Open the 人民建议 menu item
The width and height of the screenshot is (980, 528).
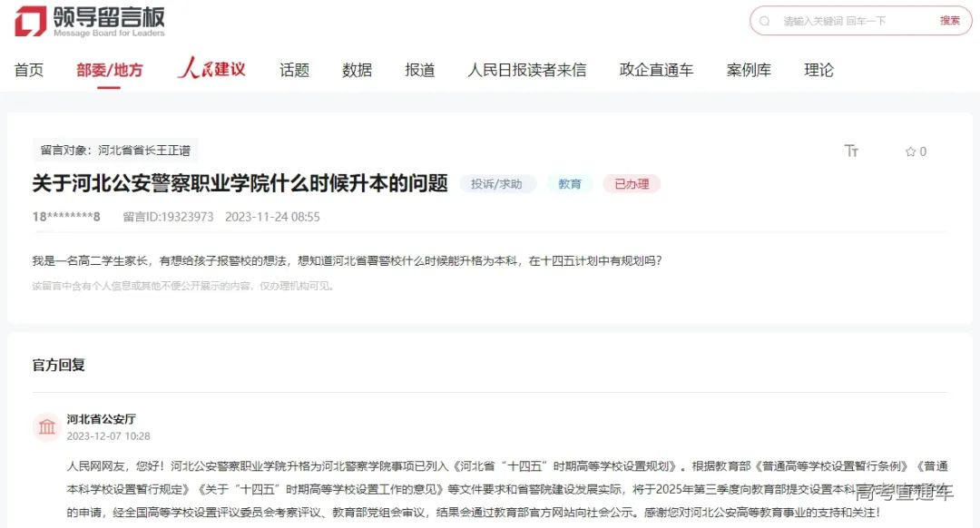[211, 69]
